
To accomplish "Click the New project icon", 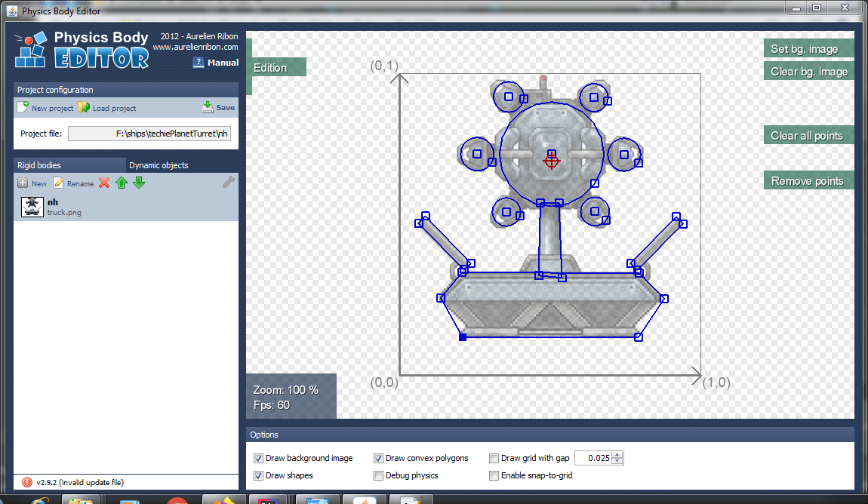I will 23,107.
